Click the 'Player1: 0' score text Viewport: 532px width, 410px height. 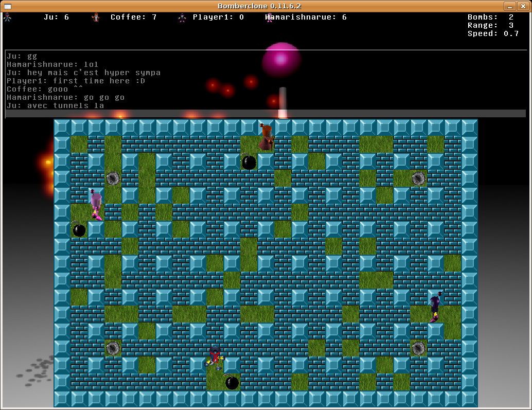pos(218,17)
